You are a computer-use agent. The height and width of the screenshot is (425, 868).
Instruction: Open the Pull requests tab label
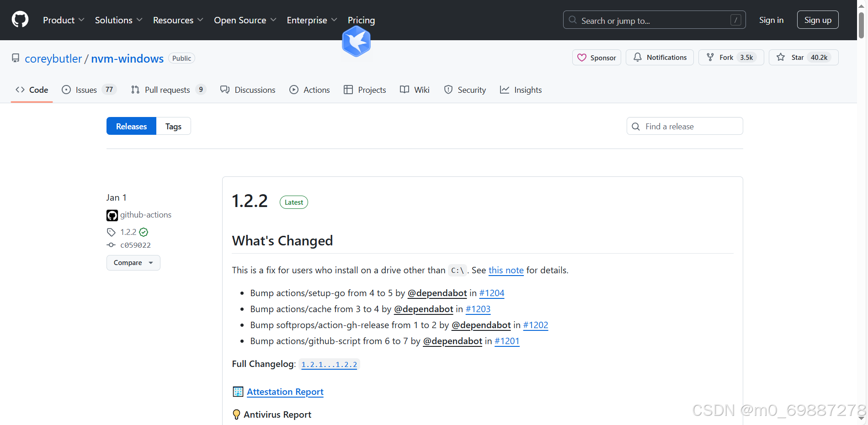[167, 90]
